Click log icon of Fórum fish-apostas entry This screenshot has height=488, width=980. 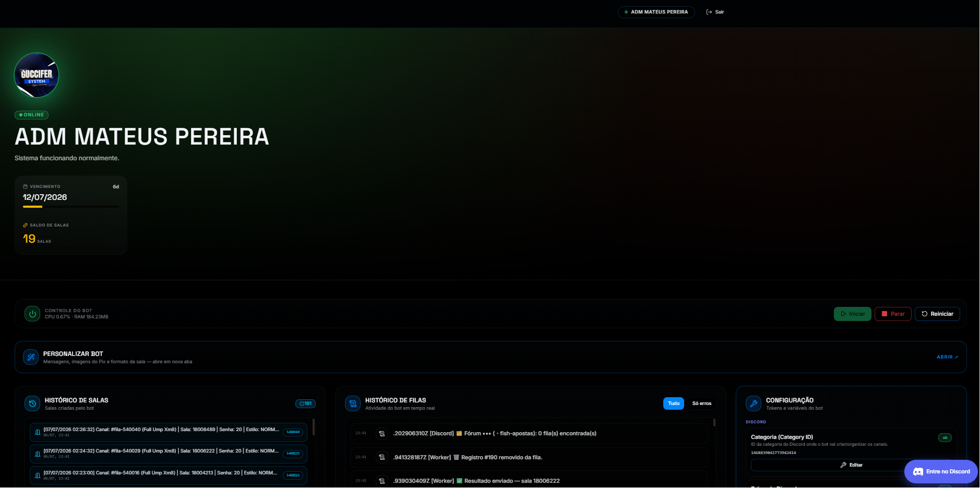coord(382,433)
